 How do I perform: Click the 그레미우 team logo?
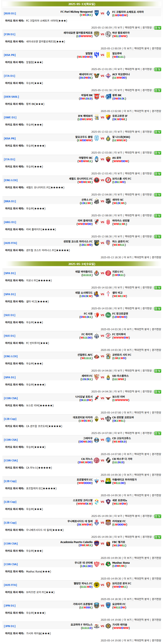click(96, 440)
